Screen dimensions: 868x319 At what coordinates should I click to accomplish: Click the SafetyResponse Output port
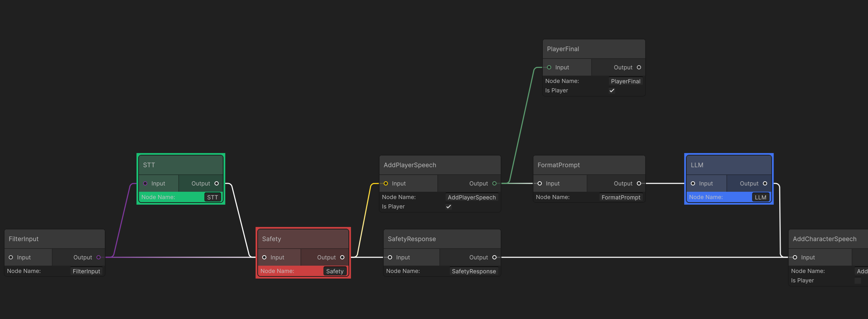[494, 257]
